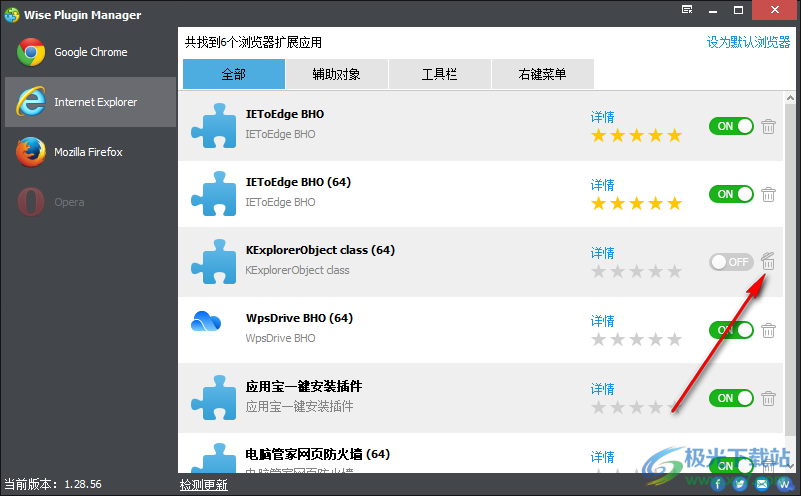801x496 pixels.
Task: Click the scrollbar up arrow
Action: pos(790,98)
